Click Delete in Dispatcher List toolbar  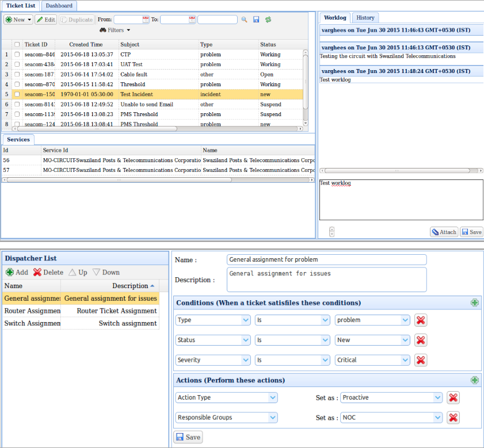(48, 272)
